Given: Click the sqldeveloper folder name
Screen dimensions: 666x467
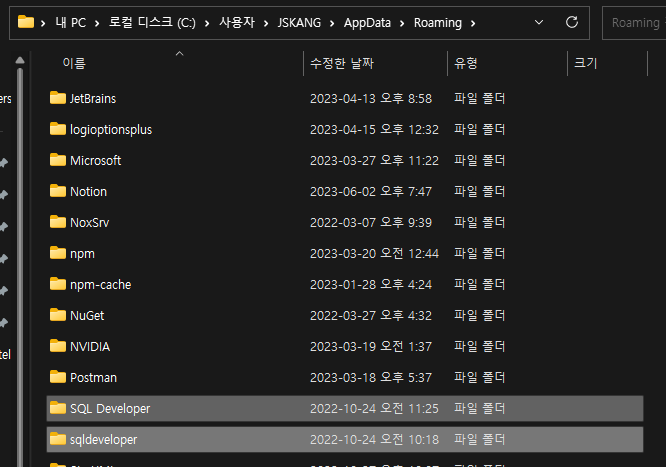Looking at the screenshot, I should (104, 440).
